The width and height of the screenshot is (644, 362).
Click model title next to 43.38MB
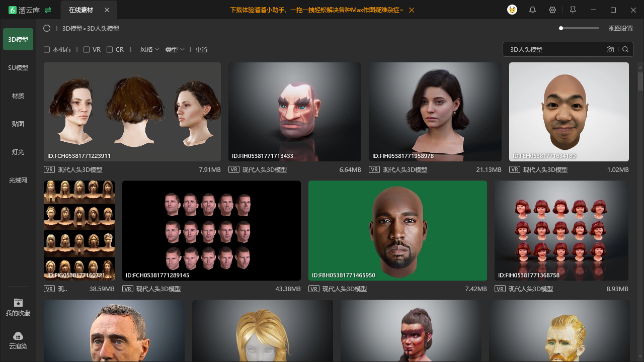[158, 289]
